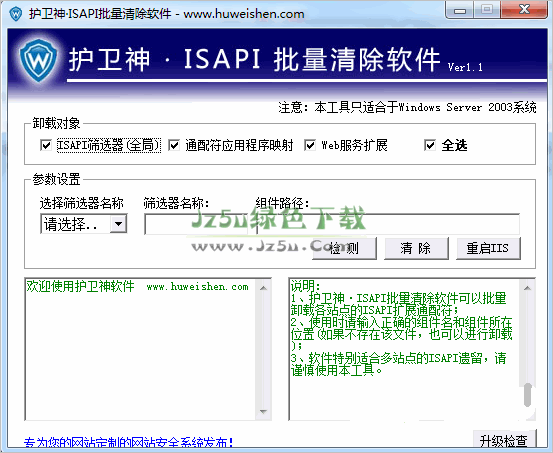
Task: Click the 说明 panel scrollbar thumb
Action: pyautogui.click(x=528, y=394)
